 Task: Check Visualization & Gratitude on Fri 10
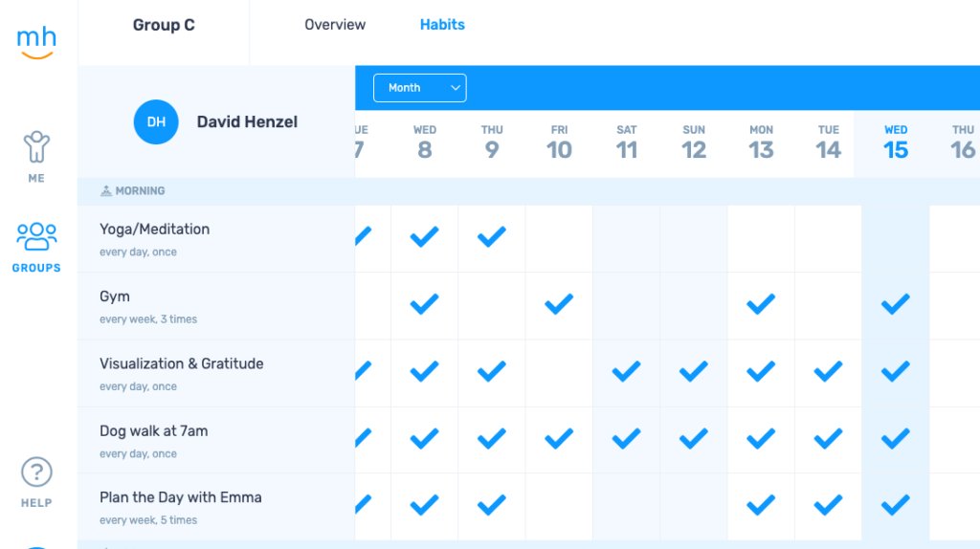(559, 374)
